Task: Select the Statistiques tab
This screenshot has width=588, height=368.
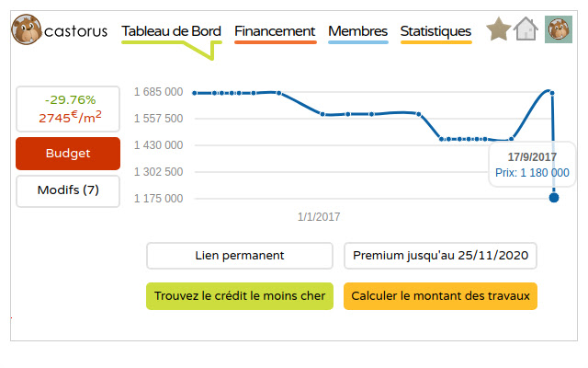Action: (x=435, y=31)
